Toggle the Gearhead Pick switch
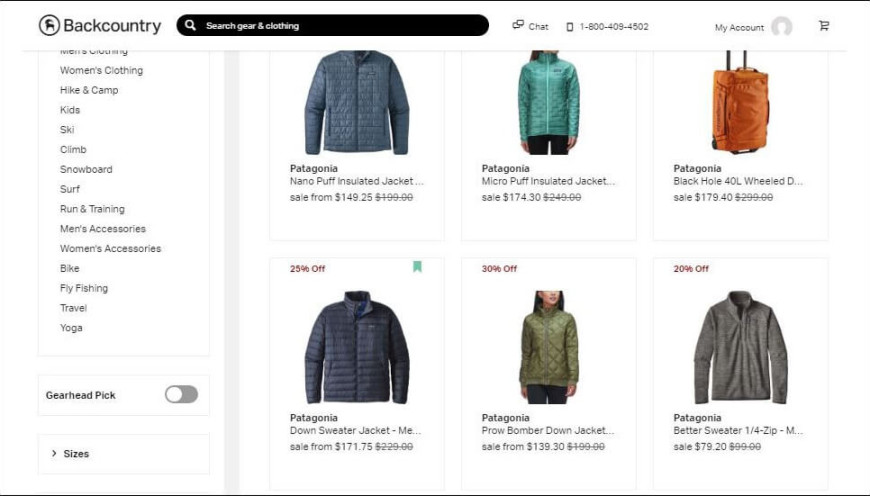The height and width of the screenshot is (496, 870). click(181, 394)
